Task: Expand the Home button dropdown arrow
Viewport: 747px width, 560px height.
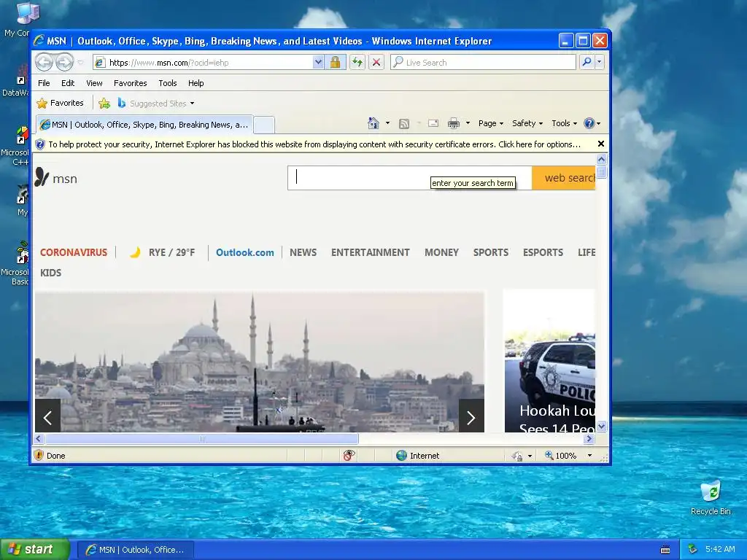Action: [x=387, y=123]
